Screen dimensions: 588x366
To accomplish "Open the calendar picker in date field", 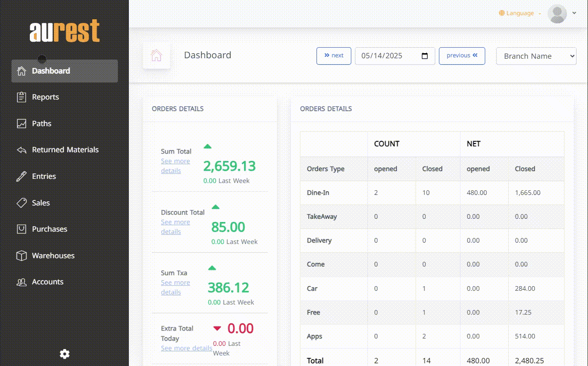I will [425, 56].
